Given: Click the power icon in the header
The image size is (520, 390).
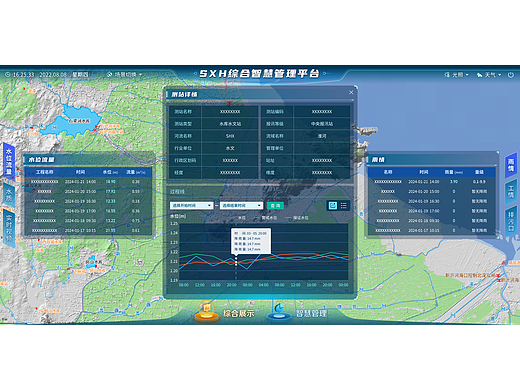Looking at the screenshot, I should point(510,75).
